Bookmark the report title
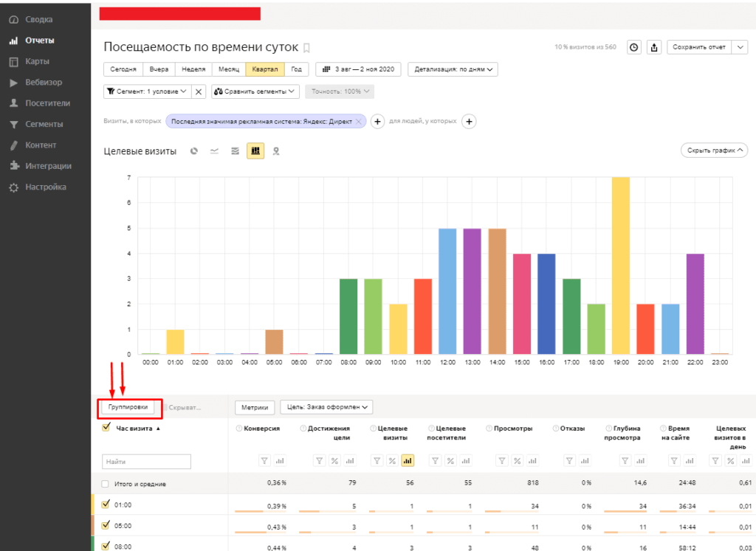 [x=306, y=48]
